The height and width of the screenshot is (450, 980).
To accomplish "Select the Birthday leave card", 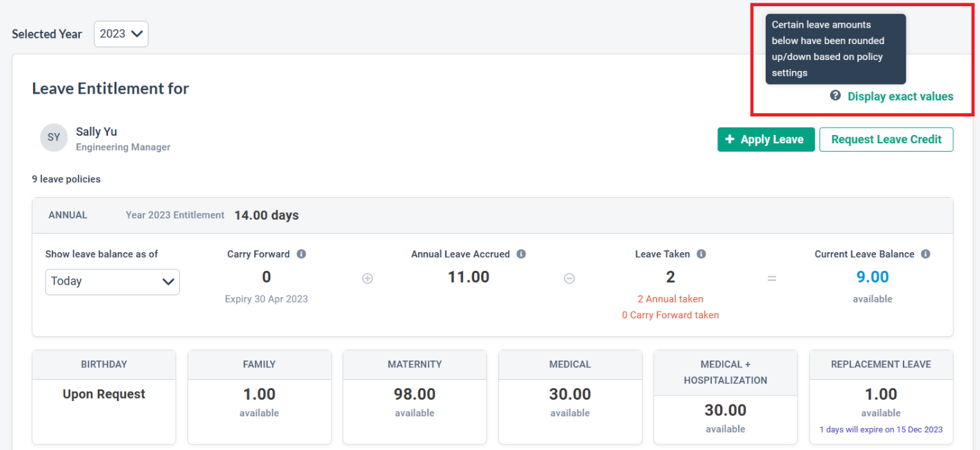I will [104, 397].
